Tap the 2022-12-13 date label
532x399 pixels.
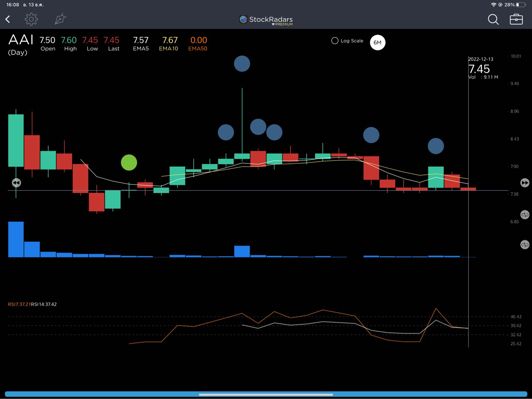tap(481, 59)
